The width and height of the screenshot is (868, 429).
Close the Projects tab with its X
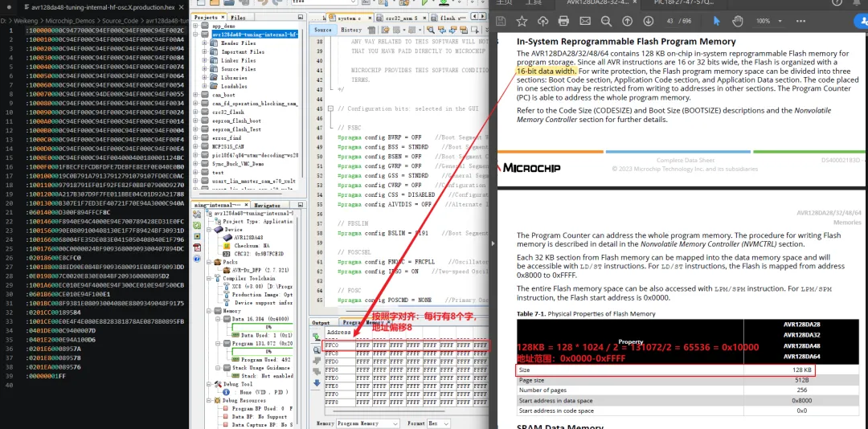(223, 18)
